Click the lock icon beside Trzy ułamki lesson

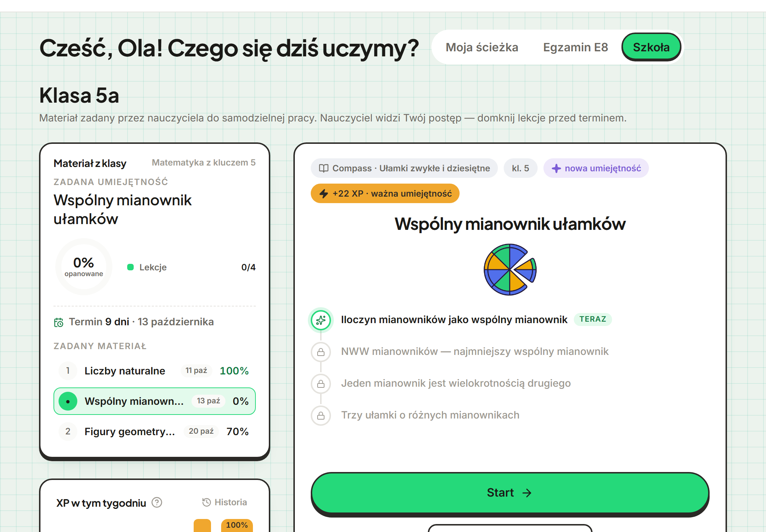click(321, 415)
